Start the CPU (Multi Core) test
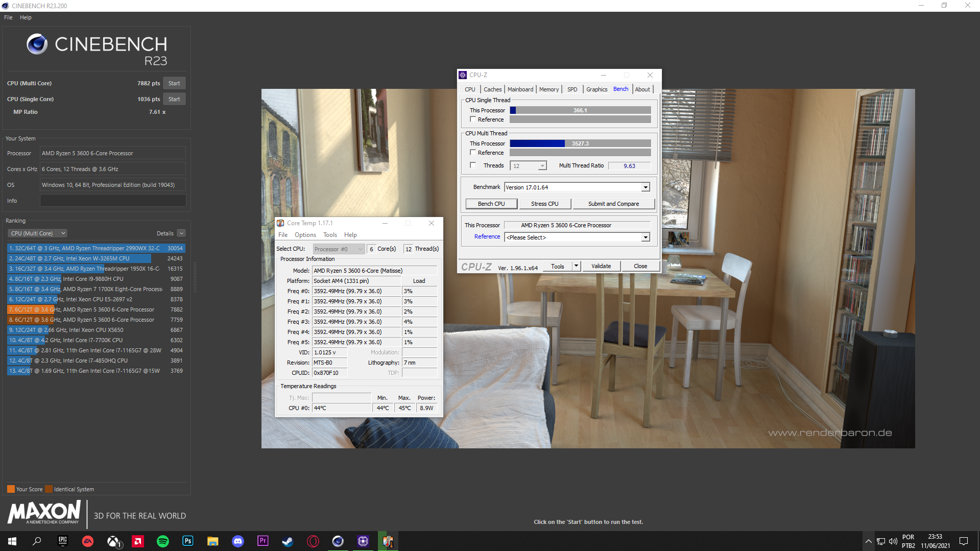The image size is (980, 551). 174,83
